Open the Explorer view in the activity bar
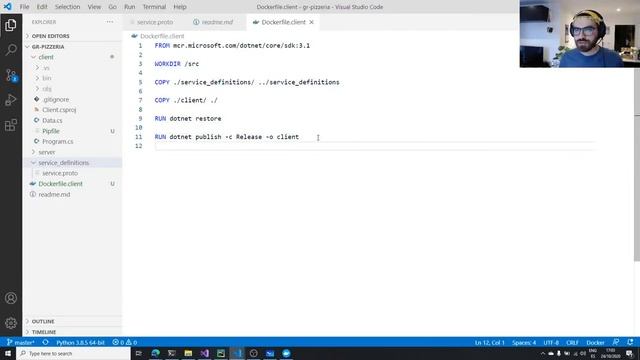The image size is (640, 360). (11, 25)
